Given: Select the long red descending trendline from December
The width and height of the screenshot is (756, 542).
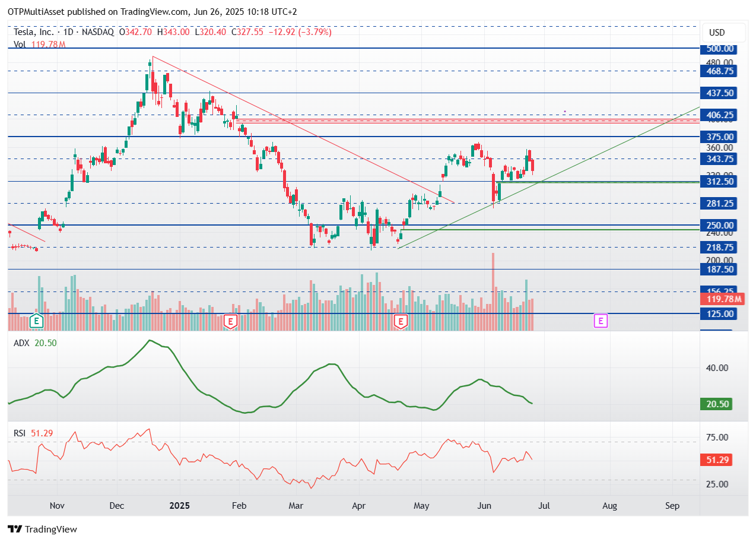Looking at the screenshot, I should click(x=303, y=129).
